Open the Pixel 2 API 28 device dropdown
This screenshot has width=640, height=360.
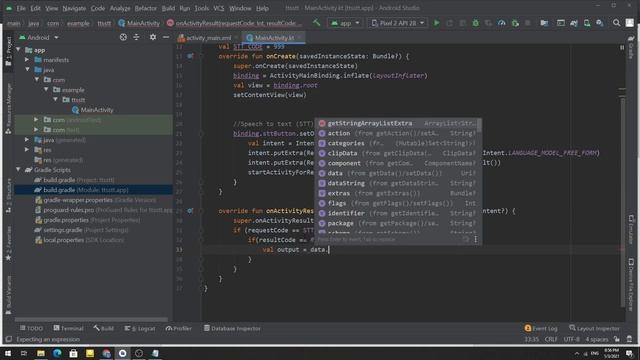[398, 23]
